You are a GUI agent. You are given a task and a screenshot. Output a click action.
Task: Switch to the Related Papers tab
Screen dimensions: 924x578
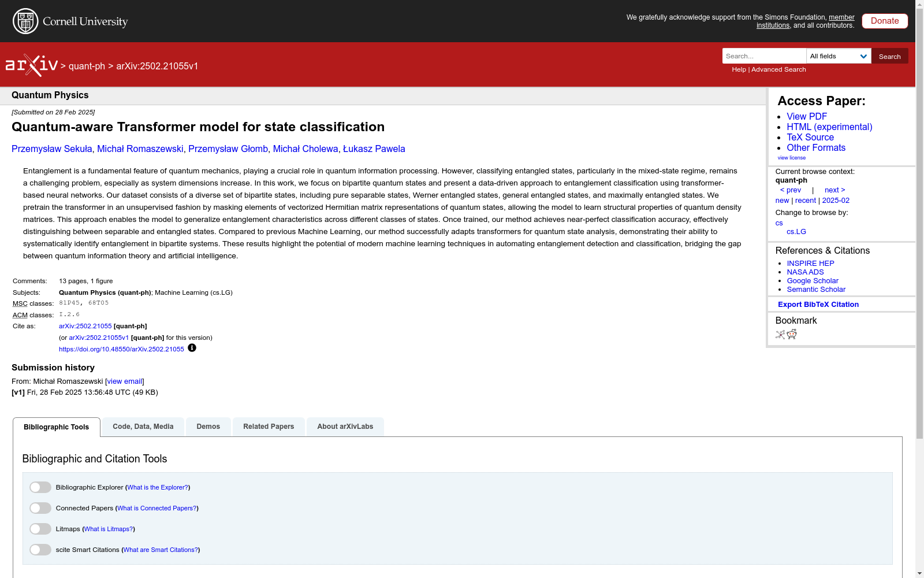pos(269,427)
